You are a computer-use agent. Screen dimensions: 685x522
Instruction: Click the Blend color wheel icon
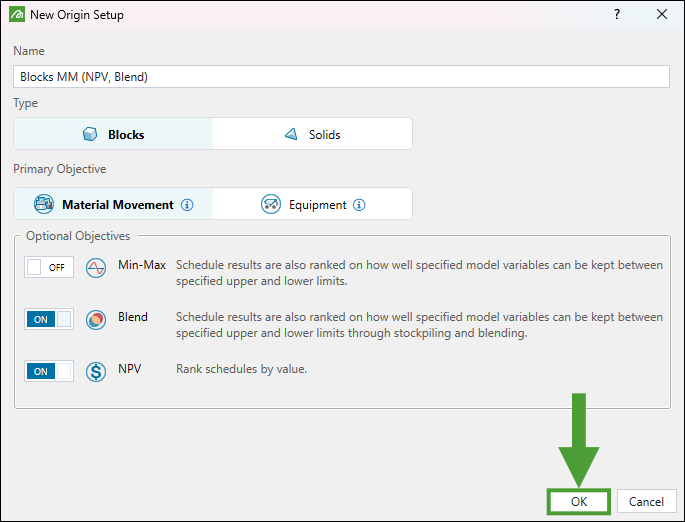point(96,319)
